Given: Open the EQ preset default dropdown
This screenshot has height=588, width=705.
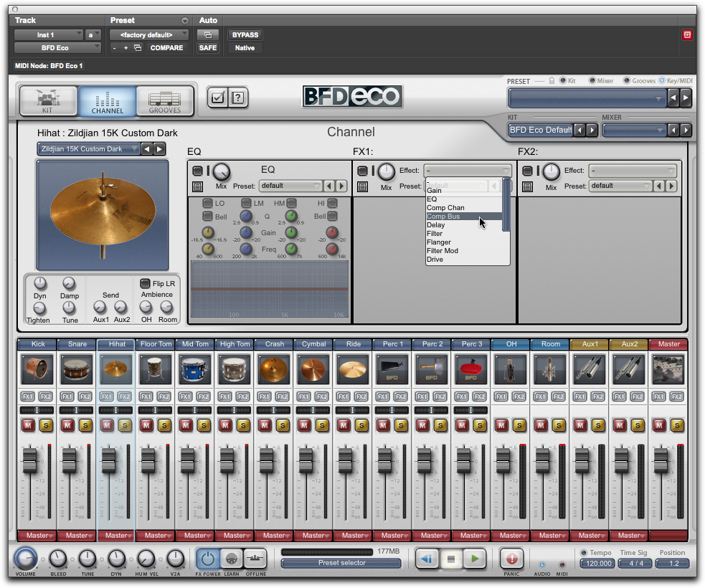Looking at the screenshot, I should pos(291,186).
